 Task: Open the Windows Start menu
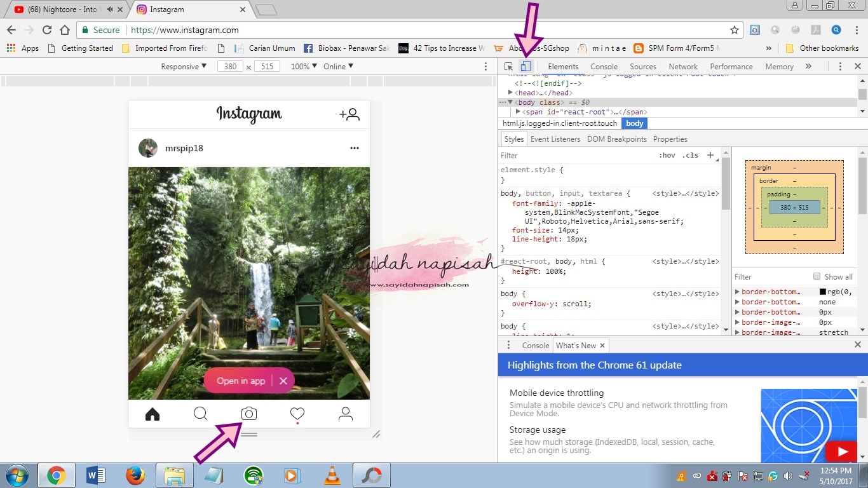16,475
